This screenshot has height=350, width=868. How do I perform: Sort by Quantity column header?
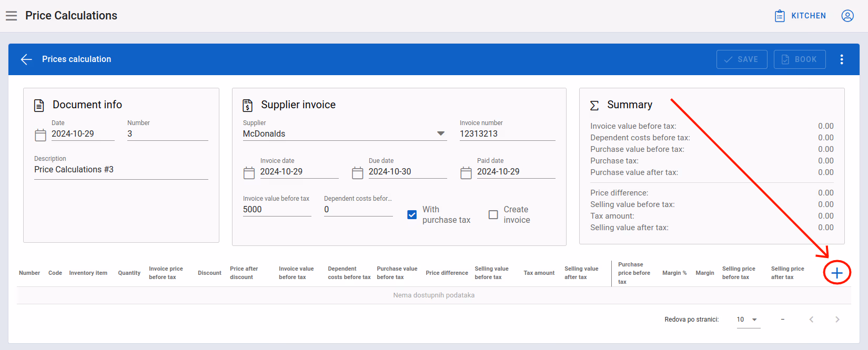click(129, 273)
